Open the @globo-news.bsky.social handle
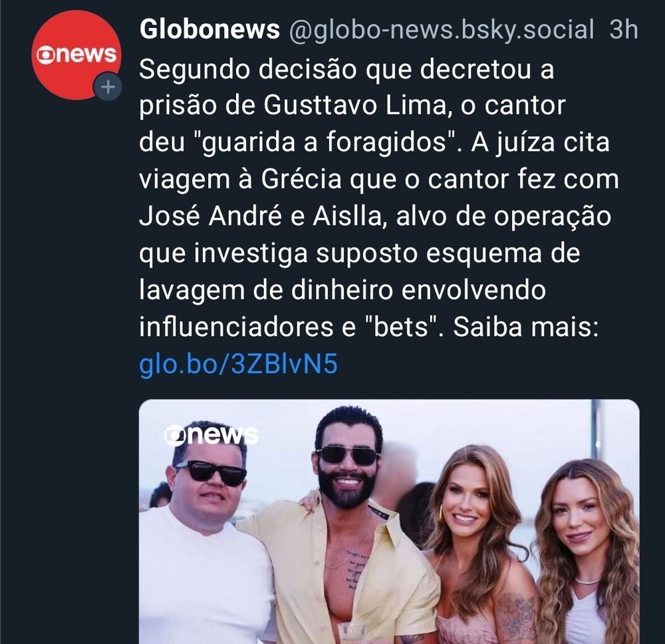Image resolution: width=665 pixels, height=644 pixels. click(x=442, y=30)
